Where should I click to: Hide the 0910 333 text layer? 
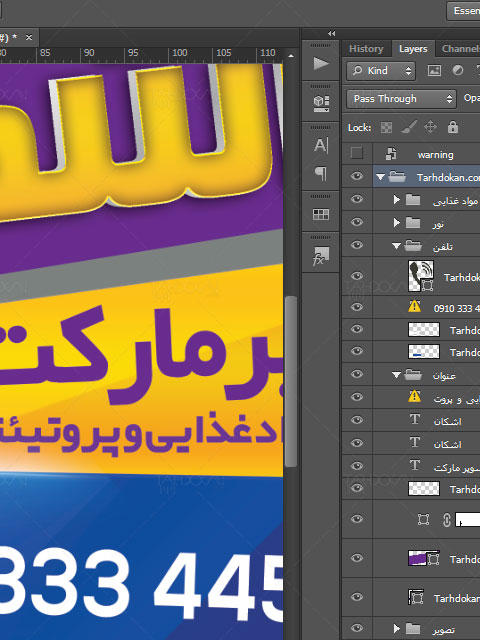click(357, 307)
